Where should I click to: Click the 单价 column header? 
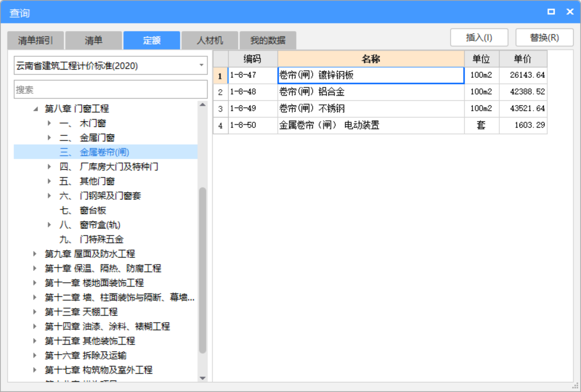click(523, 59)
